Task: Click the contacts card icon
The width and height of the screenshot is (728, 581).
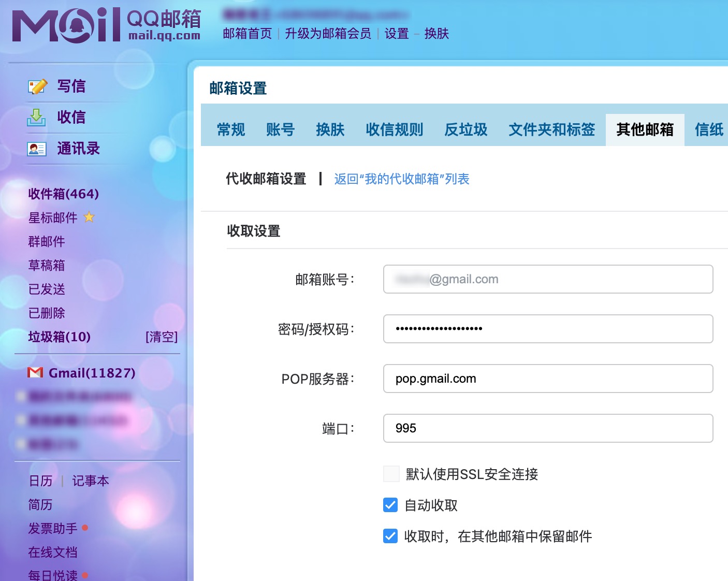Action: tap(36, 149)
